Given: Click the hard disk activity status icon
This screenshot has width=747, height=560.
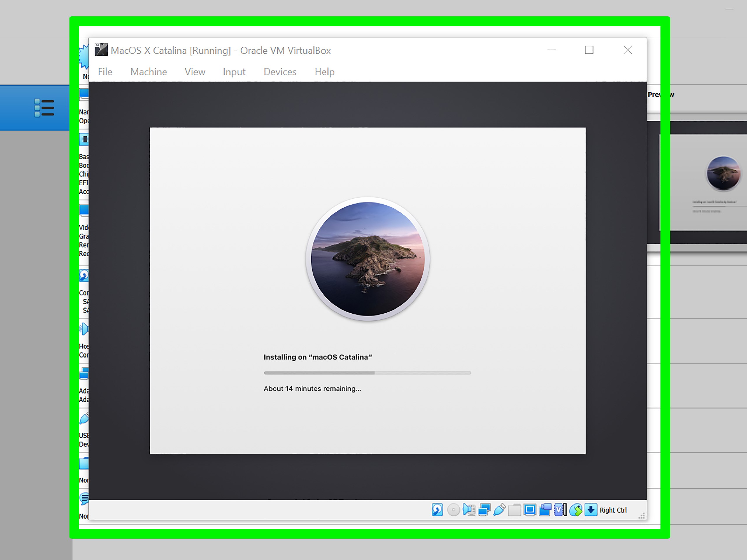Looking at the screenshot, I should coord(437,510).
